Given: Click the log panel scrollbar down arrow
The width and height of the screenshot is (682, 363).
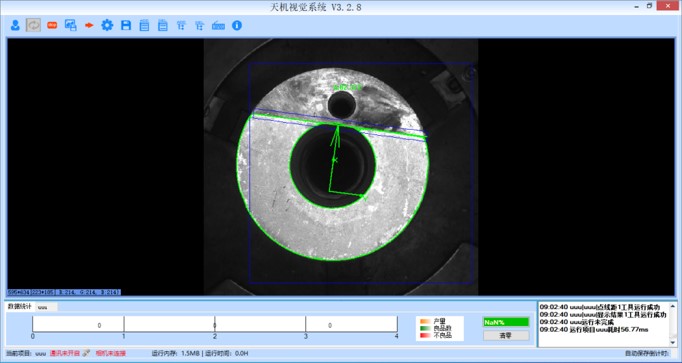Looking at the screenshot, I should click(x=673, y=343).
